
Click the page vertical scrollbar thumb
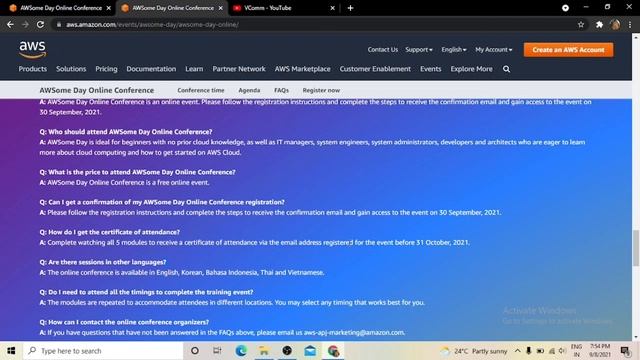tap(636, 247)
